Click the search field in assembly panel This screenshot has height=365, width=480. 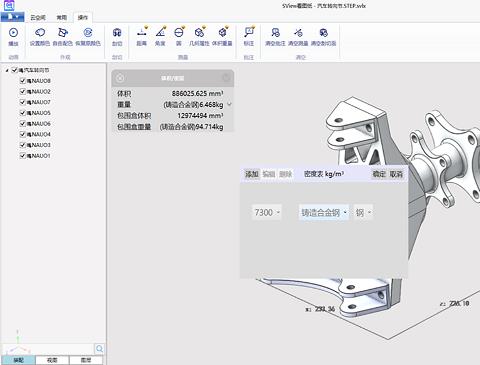click(49, 349)
